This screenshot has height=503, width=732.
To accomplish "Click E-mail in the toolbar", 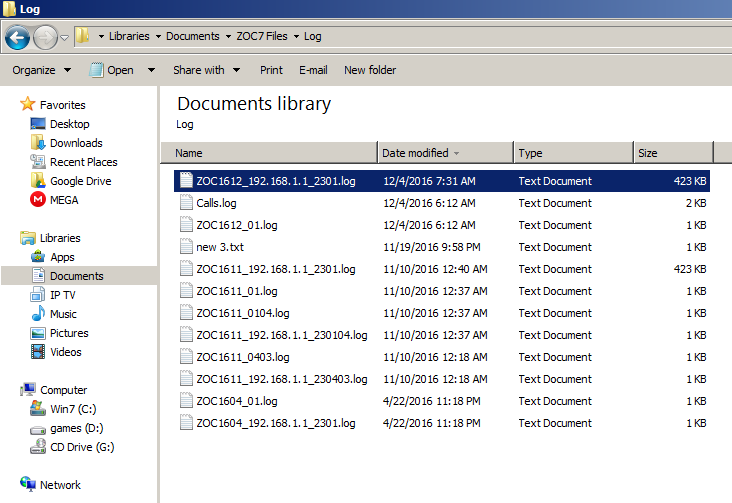I will [x=313, y=70].
